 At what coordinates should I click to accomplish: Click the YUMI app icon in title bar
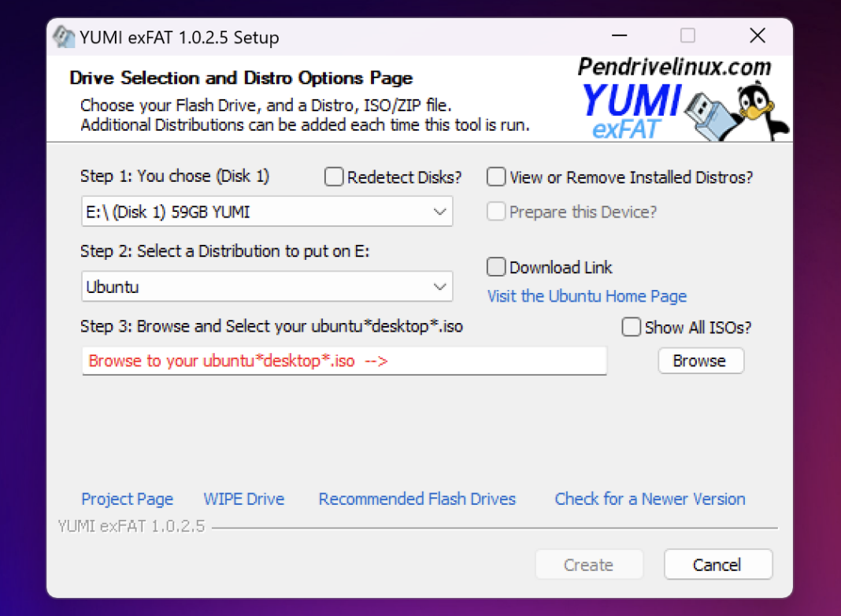pyautogui.click(x=64, y=37)
